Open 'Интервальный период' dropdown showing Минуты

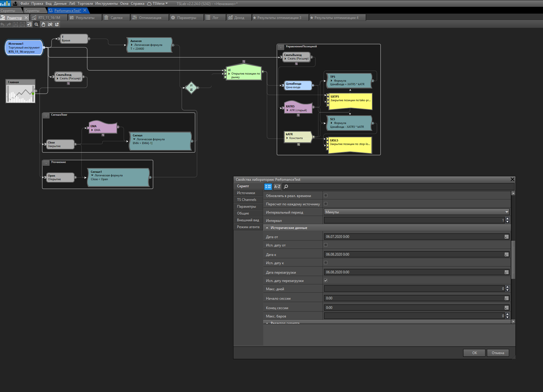(416, 212)
